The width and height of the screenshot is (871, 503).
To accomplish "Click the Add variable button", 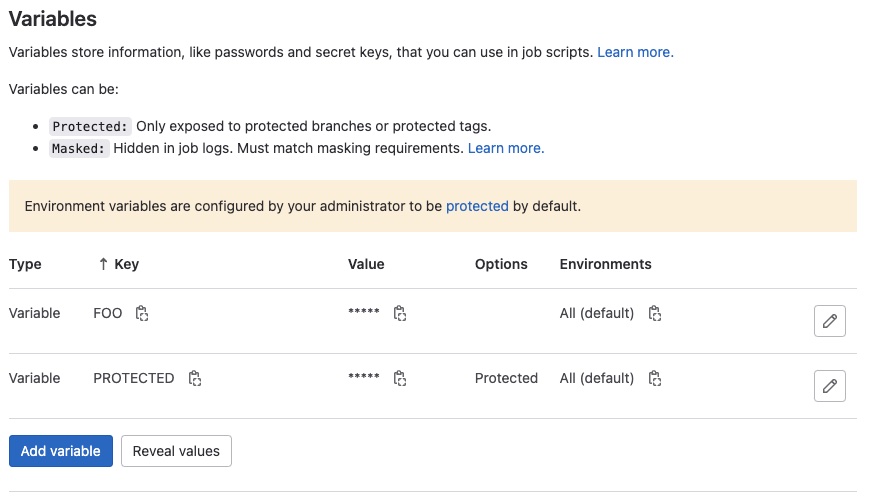I will coord(60,451).
